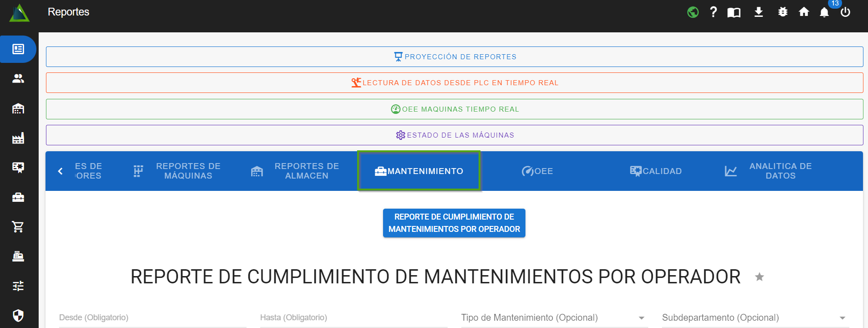Screen dimensions: 868x328
Task: Click the globe language icon
Action: click(x=693, y=12)
